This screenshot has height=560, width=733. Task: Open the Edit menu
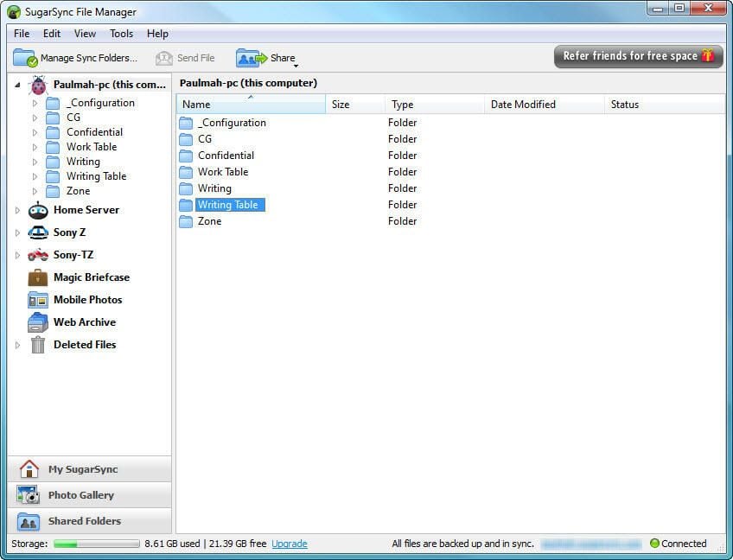52,34
